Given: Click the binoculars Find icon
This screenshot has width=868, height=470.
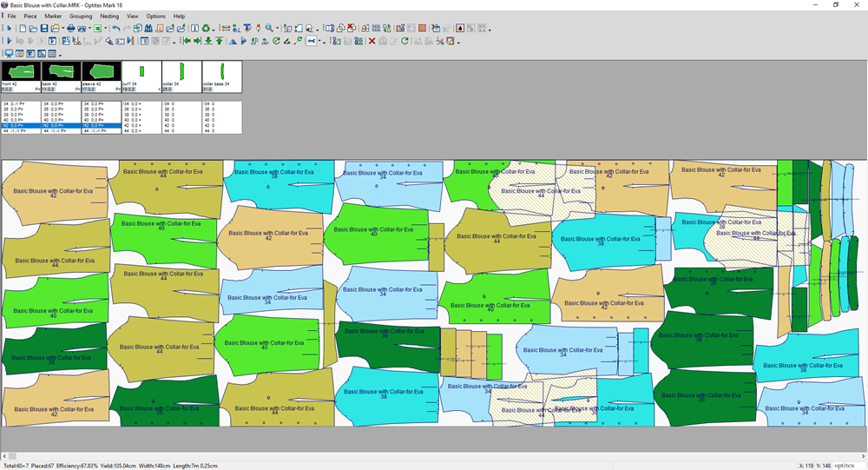Looking at the screenshot, I should click(148, 28).
